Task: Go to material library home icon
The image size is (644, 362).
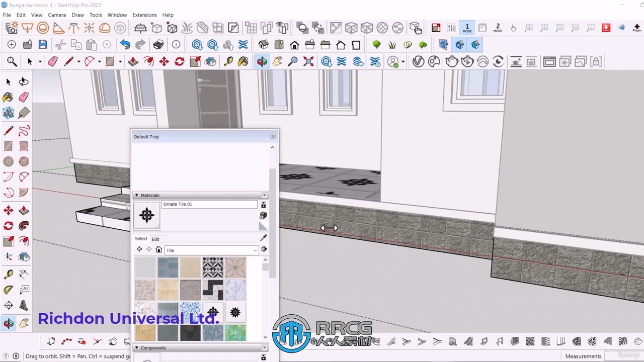Action: [158, 249]
